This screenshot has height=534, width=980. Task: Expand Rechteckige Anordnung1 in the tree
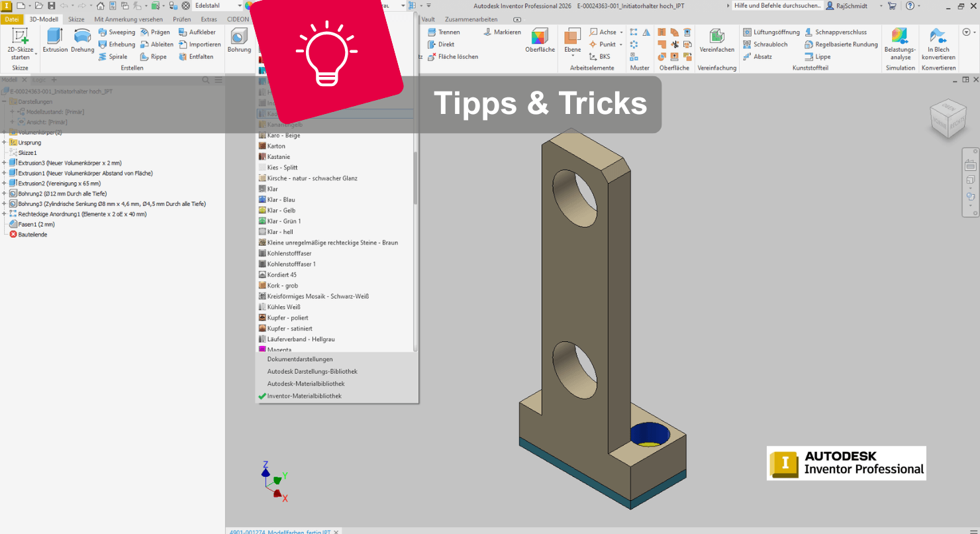tap(5, 214)
